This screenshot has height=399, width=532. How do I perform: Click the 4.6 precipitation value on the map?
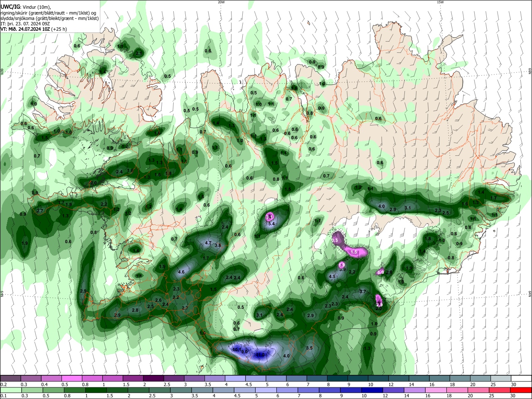(181, 272)
